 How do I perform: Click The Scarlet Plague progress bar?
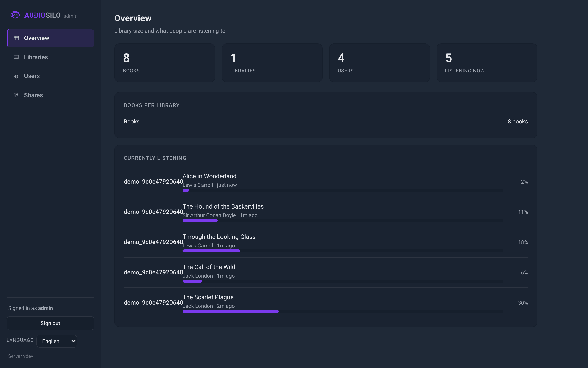point(343,311)
